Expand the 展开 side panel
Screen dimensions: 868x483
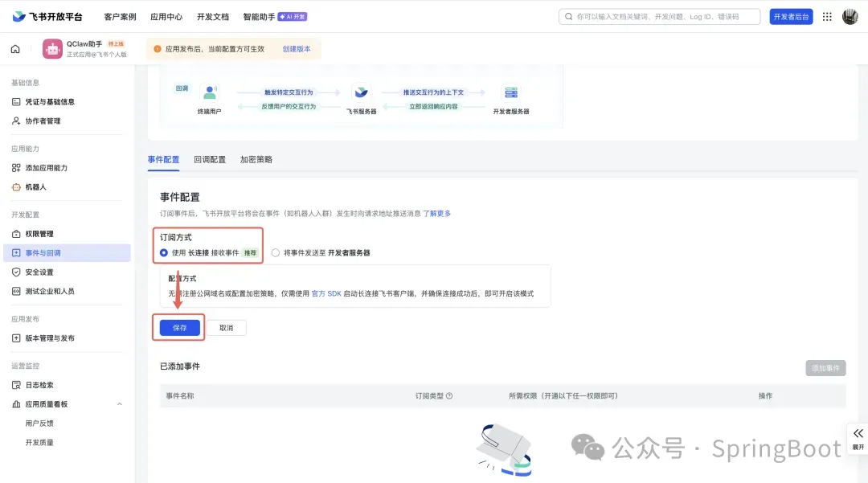coord(858,438)
